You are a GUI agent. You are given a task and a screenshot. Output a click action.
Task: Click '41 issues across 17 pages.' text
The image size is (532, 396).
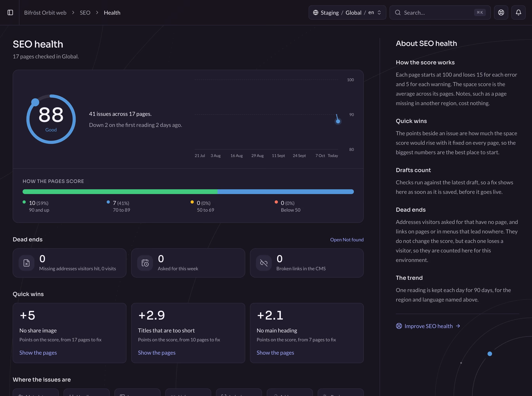tap(120, 114)
